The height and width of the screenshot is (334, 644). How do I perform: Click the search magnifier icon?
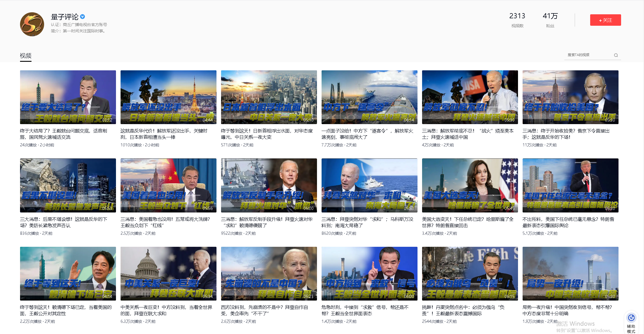(x=616, y=55)
